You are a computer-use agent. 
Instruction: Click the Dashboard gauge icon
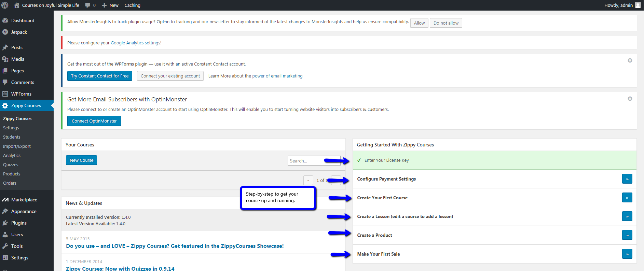point(5,20)
